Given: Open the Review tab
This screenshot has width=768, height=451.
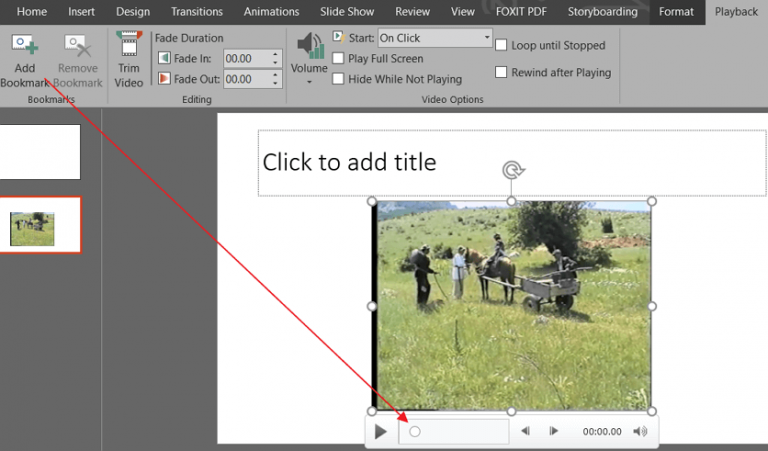Looking at the screenshot, I should coord(412,12).
